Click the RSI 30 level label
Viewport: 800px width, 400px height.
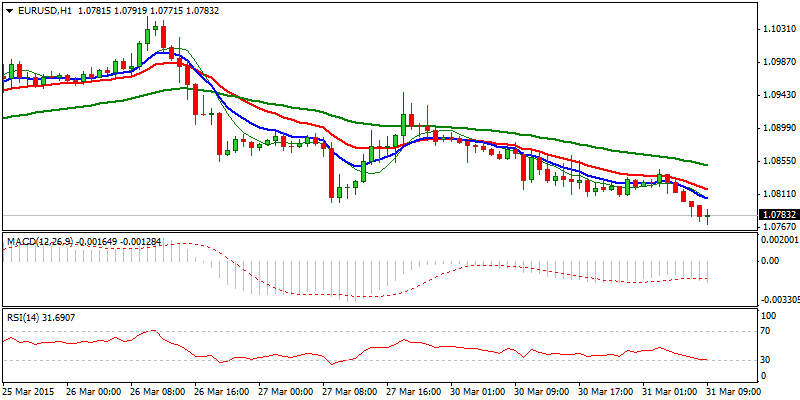tap(767, 360)
